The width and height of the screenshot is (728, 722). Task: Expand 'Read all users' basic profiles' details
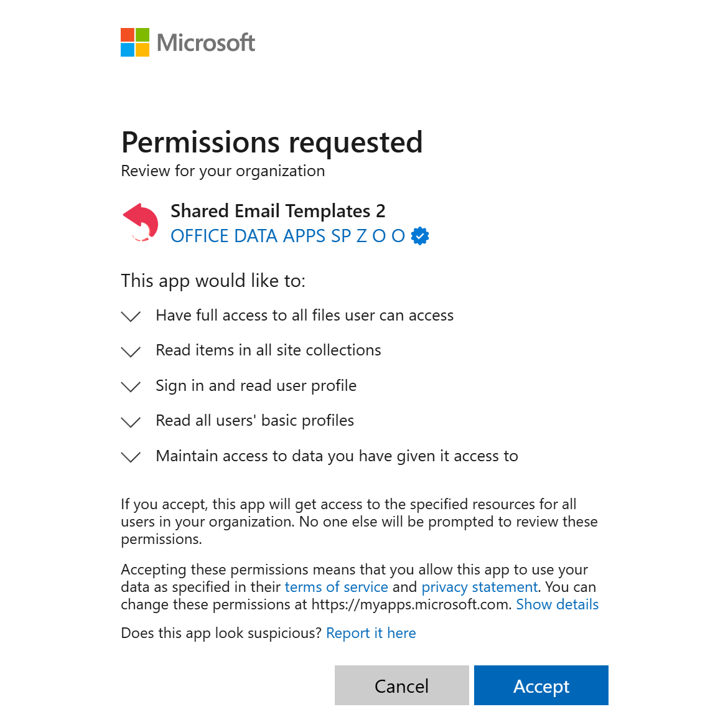coord(131,421)
